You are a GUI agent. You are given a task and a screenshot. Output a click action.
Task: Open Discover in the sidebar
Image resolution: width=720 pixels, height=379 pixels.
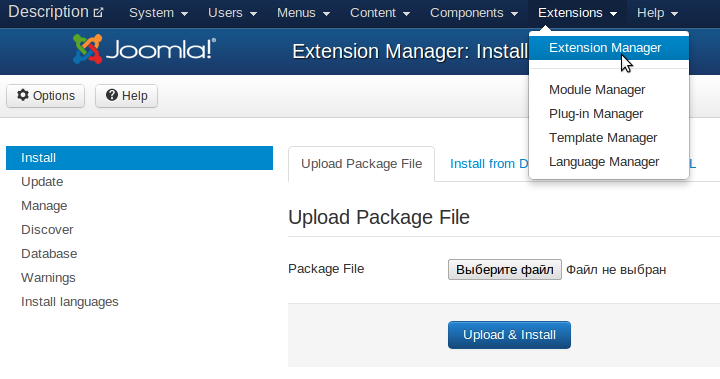(140, 229)
